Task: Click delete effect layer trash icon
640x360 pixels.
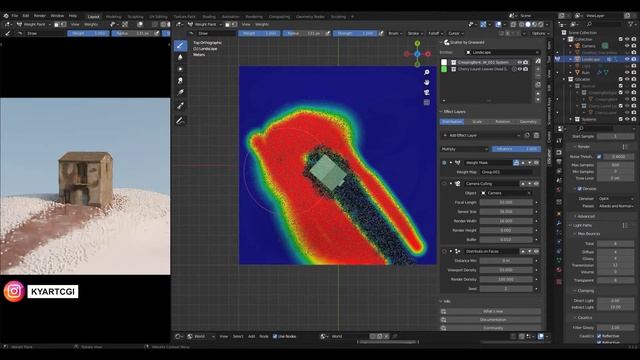Action: click(536, 135)
